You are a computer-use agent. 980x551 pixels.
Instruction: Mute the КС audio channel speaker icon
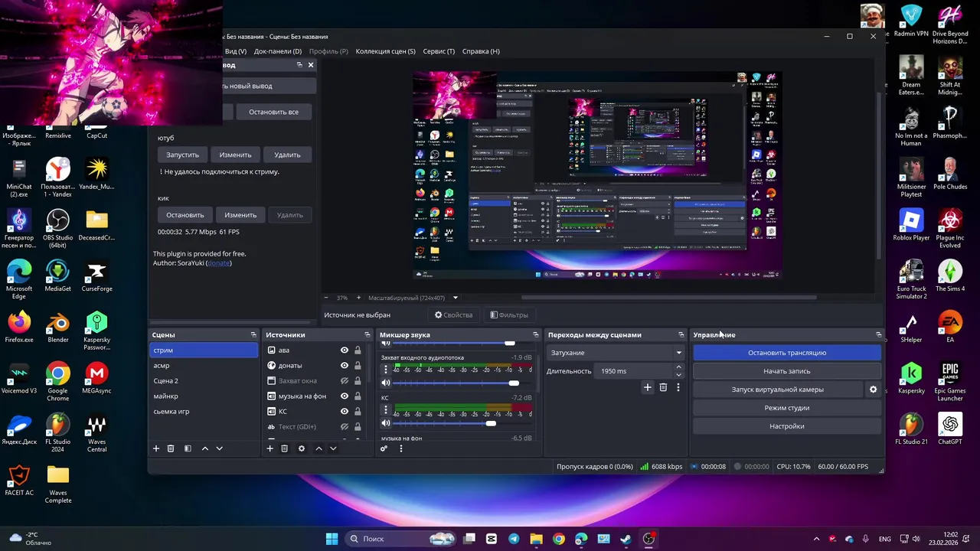click(x=386, y=423)
